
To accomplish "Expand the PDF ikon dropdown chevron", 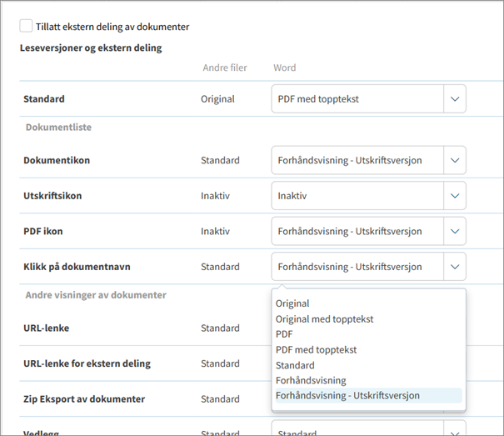I will pos(454,231).
